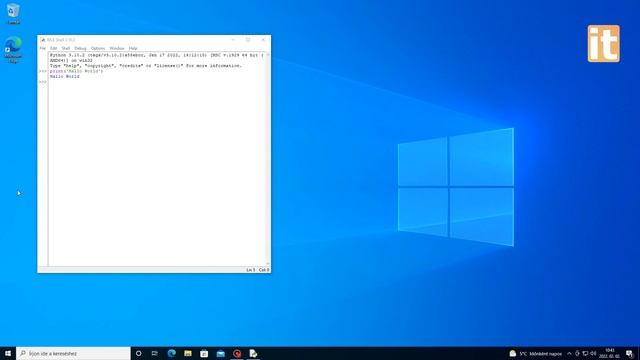This screenshot has width=640, height=360.
Task: Open the Options menu in IDLE Shell
Action: [x=98, y=48]
